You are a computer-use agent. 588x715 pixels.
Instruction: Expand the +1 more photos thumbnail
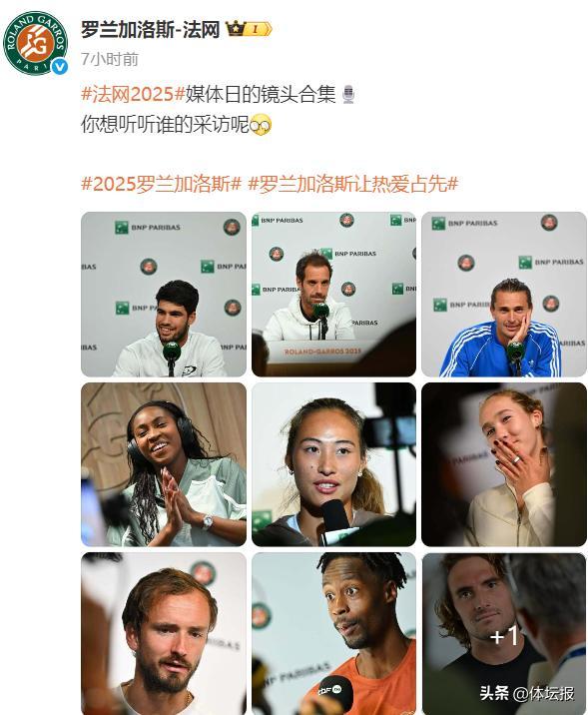click(504, 634)
